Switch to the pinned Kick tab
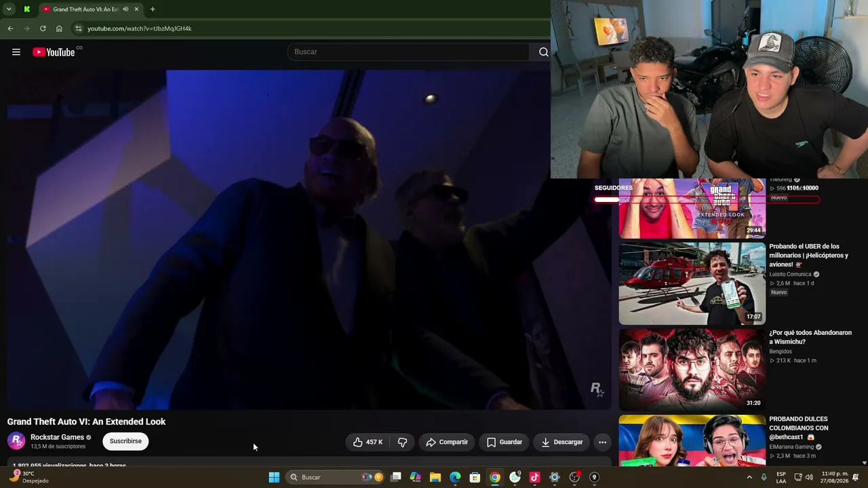The width and height of the screenshot is (868, 488). 26,9
